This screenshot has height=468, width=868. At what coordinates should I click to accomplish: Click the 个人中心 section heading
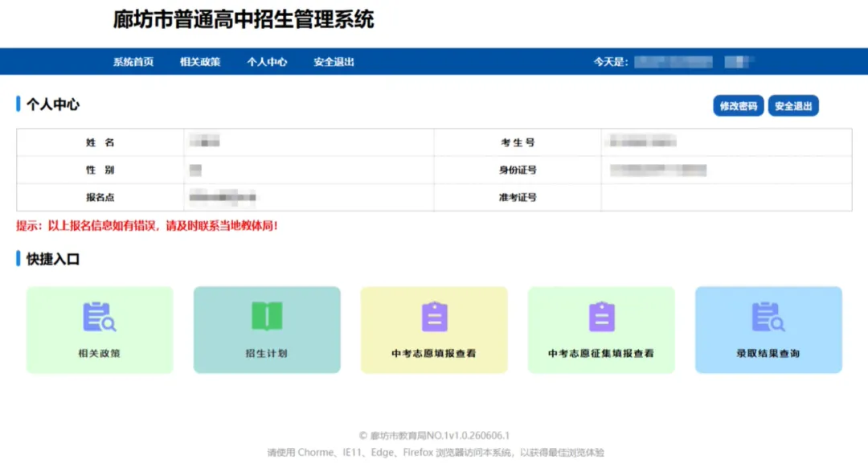coord(53,105)
